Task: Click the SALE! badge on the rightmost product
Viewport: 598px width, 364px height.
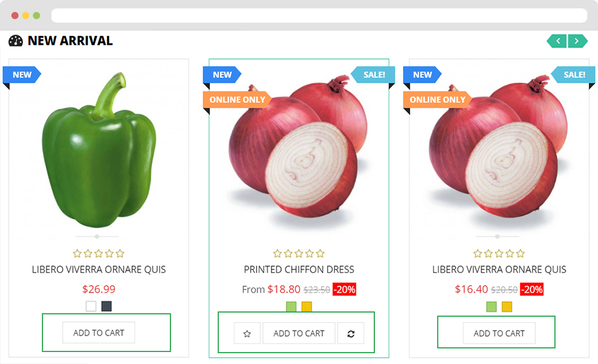Action: point(573,75)
